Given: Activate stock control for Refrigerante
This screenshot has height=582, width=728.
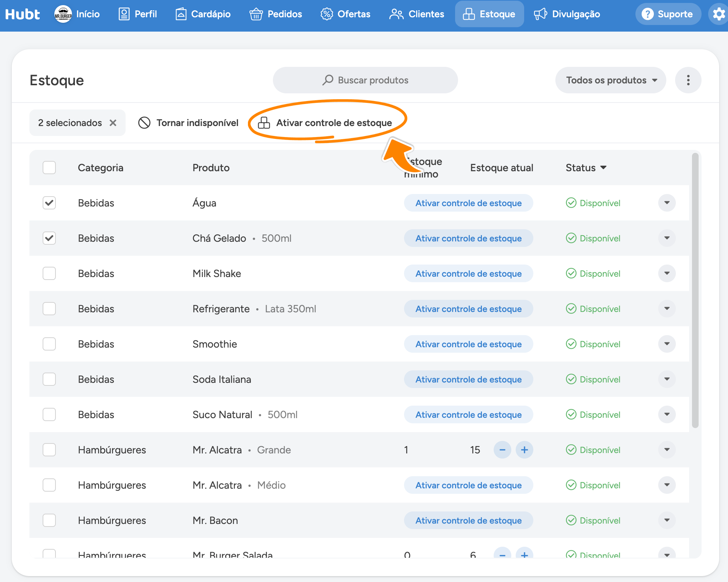Looking at the screenshot, I should 468,309.
